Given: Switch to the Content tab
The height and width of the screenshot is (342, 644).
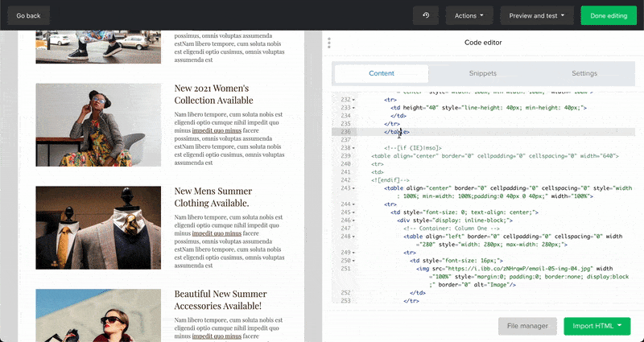Looking at the screenshot, I should (x=382, y=73).
